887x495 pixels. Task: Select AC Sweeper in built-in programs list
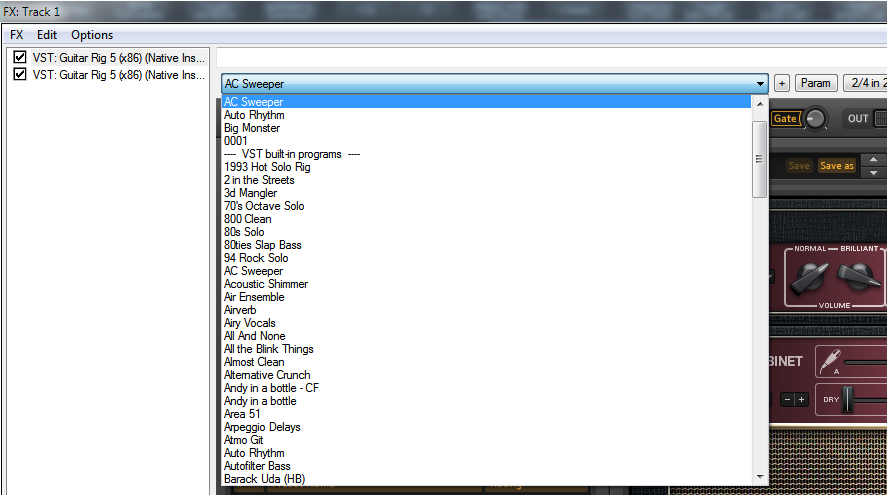(x=486, y=271)
